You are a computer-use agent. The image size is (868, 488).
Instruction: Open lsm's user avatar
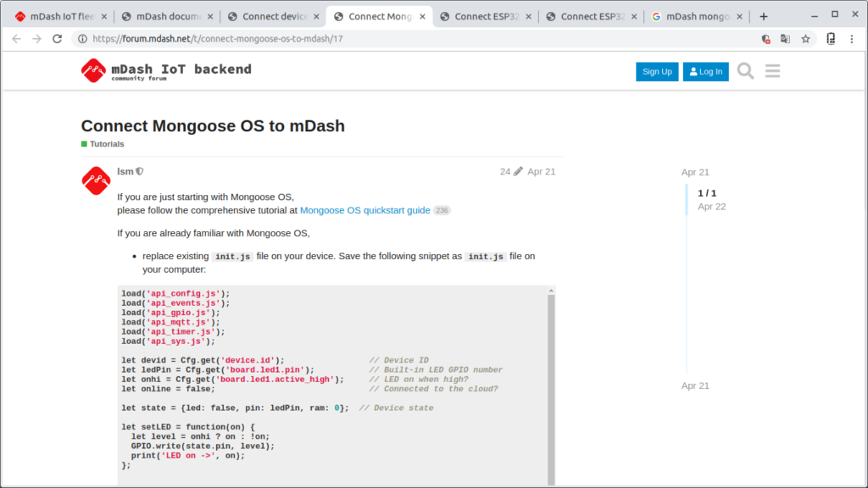(96, 180)
